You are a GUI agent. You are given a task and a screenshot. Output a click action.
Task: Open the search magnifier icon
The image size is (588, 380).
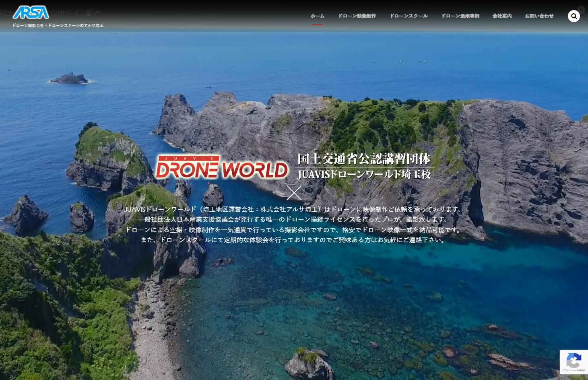574,16
